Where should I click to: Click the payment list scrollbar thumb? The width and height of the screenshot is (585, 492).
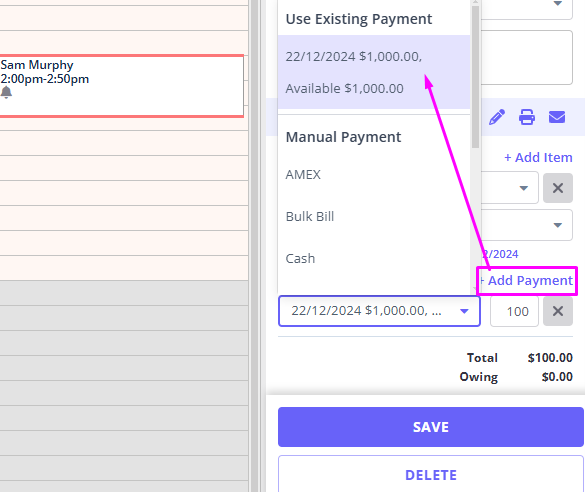[475, 76]
